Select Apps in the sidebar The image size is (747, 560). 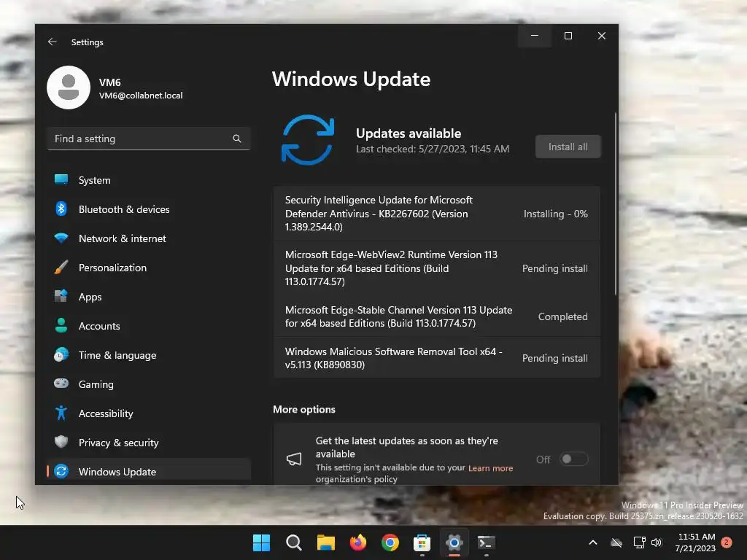point(149,297)
